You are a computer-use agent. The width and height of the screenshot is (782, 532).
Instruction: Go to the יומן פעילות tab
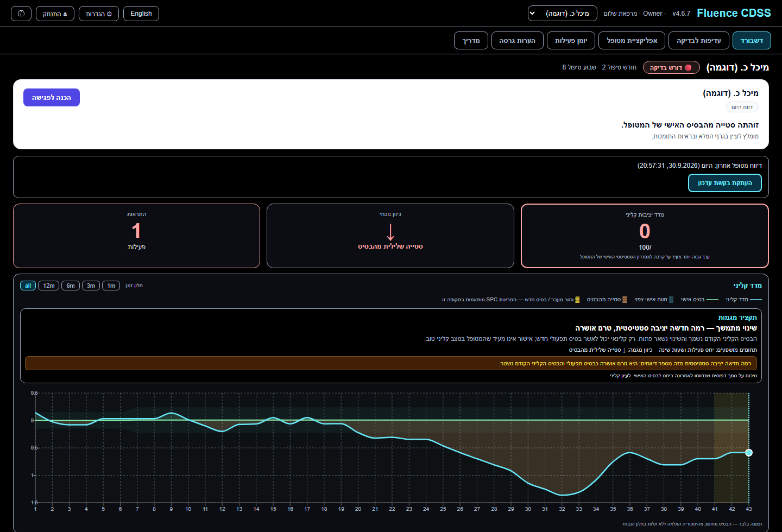[571, 41]
